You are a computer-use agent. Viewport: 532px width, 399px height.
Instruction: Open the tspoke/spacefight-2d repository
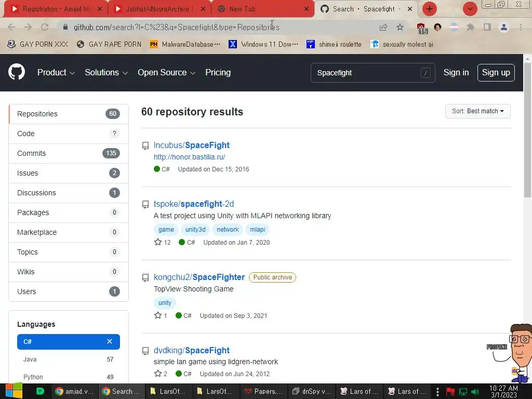pos(194,204)
